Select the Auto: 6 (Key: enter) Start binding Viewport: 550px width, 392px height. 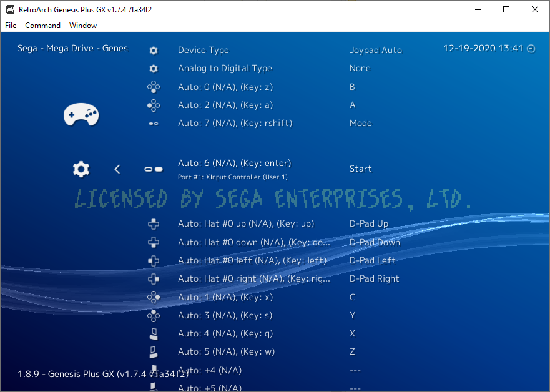pyautogui.click(x=234, y=164)
